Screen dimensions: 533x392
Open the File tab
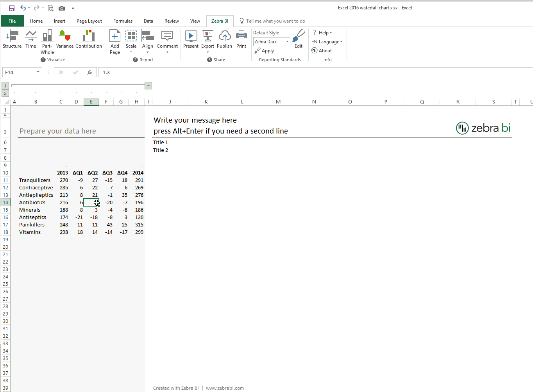click(x=12, y=21)
